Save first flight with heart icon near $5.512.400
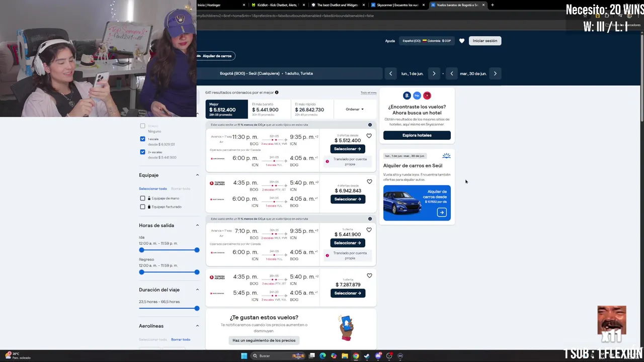The width and height of the screenshot is (644, 362). (369, 136)
